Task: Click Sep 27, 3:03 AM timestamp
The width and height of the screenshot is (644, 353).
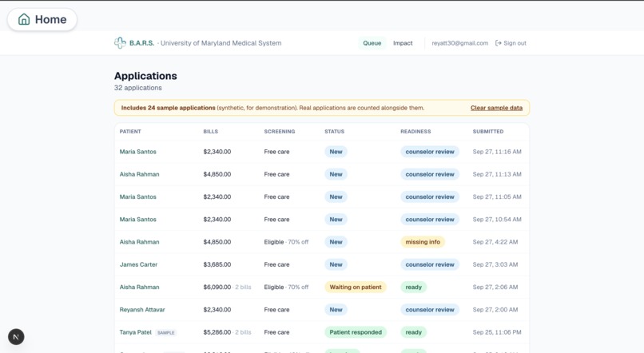Action: 495,264
